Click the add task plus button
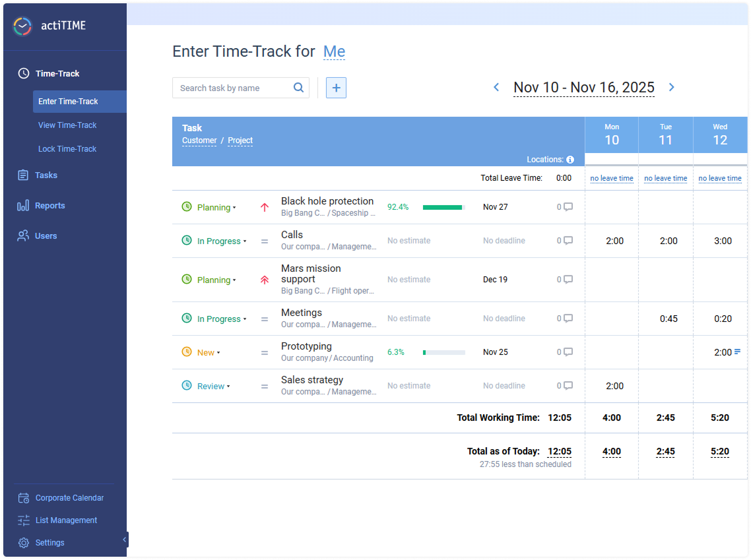 [x=336, y=88]
